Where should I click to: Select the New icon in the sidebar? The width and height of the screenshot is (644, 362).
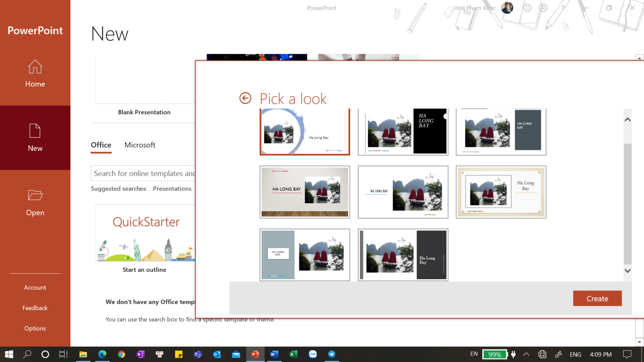(x=35, y=138)
